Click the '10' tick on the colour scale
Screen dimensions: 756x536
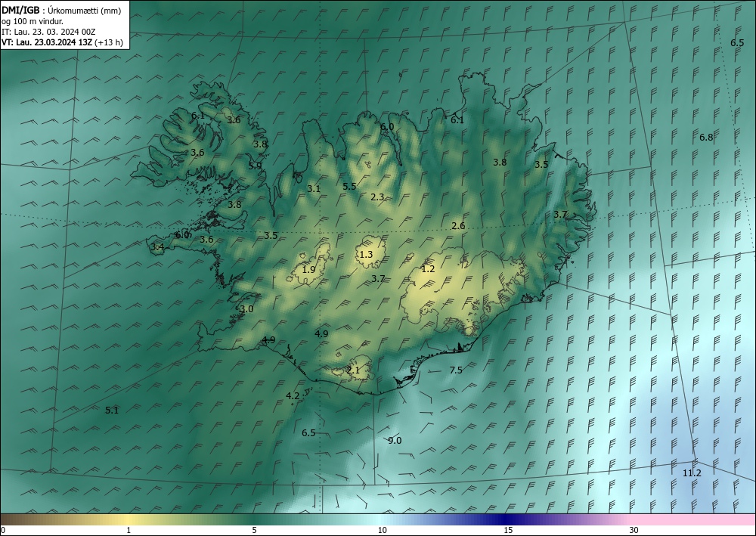[x=382, y=531]
